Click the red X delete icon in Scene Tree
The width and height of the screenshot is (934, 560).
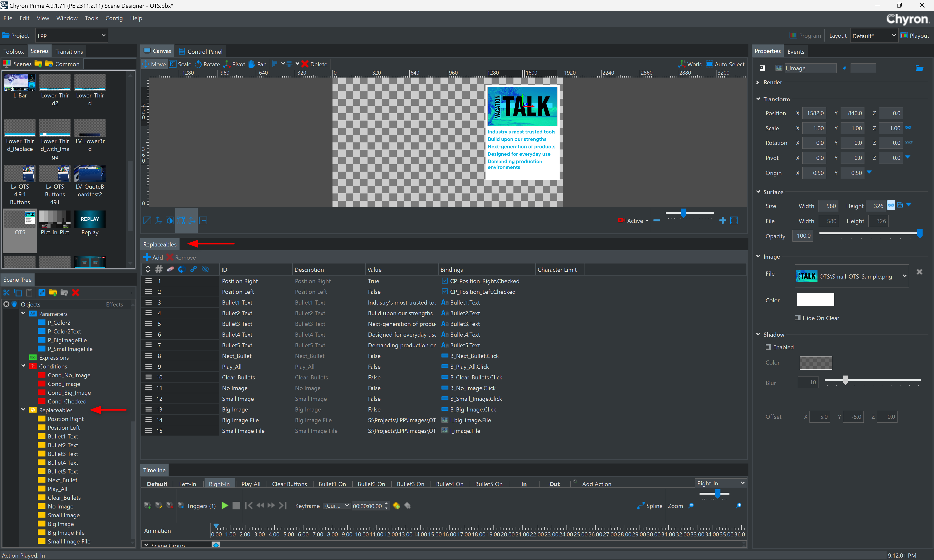75,292
